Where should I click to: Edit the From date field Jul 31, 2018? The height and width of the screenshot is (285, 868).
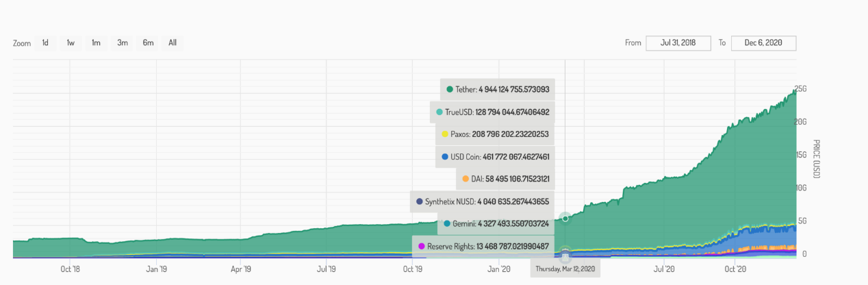pyautogui.click(x=678, y=42)
